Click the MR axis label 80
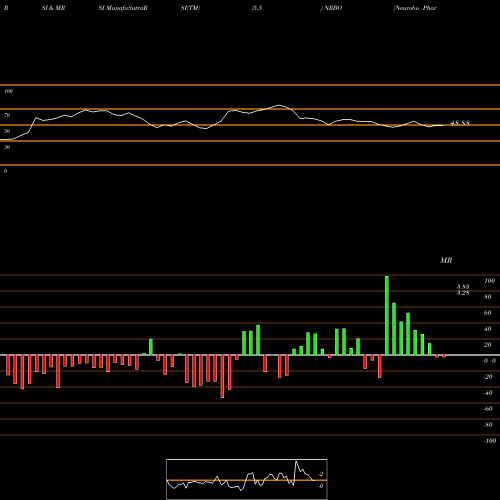 [x=488, y=297]
